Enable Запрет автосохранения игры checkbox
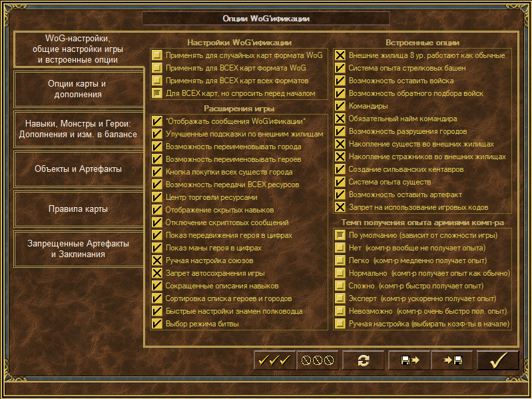Image resolution: width=532 pixels, height=399 pixels. coord(156,273)
